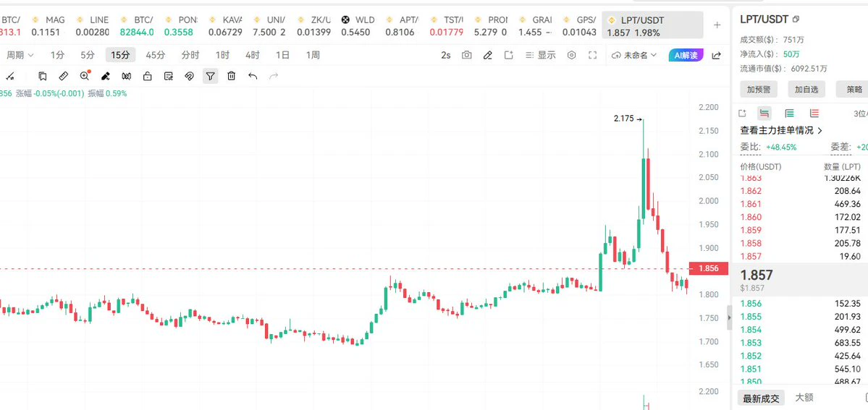The height and width of the screenshot is (410, 868).
Task: Click the 加自选 watchlist button
Action: (806, 89)
